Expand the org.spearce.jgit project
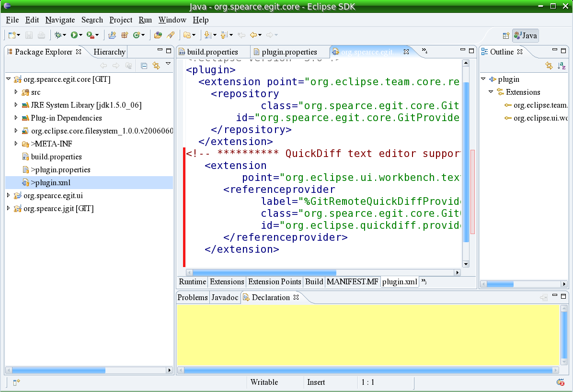The height and width of the screenshot is (392, 573). [9, 208]
